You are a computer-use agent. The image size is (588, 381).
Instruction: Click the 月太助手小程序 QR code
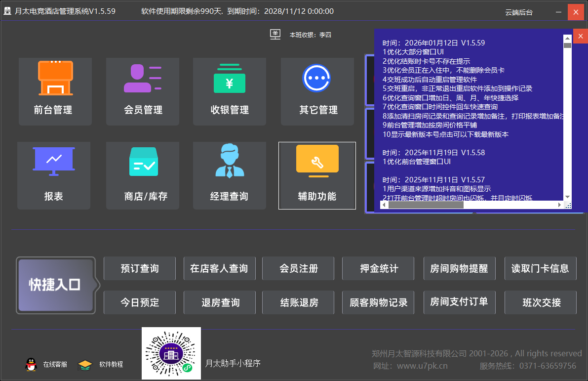pyautogui.click(x=171, y=353)
